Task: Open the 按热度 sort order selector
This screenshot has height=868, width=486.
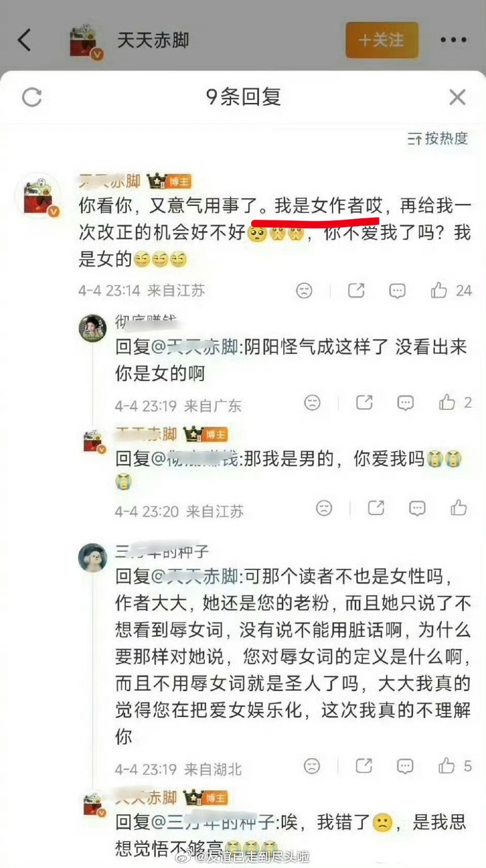Action: tap(437, 138)
